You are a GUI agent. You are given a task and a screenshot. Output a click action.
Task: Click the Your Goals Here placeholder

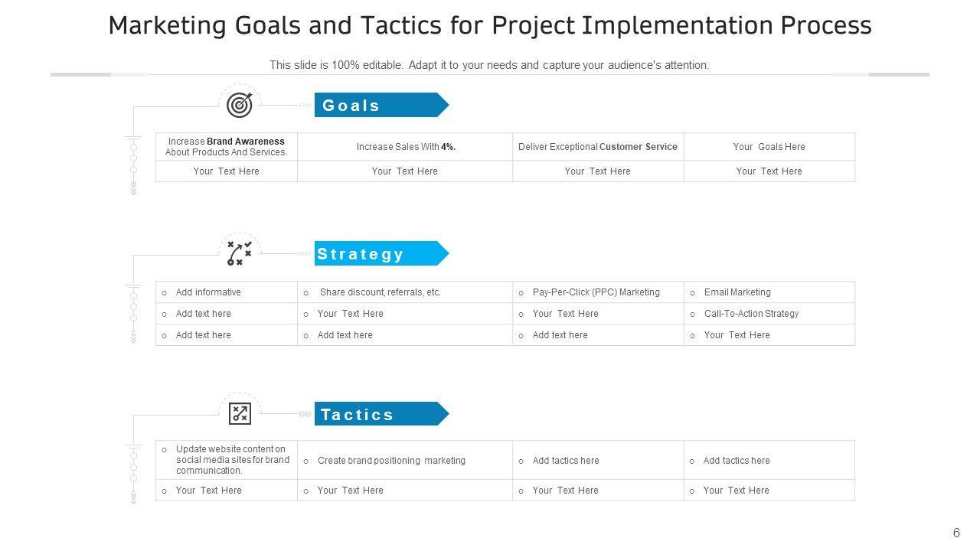coord(769,147)
